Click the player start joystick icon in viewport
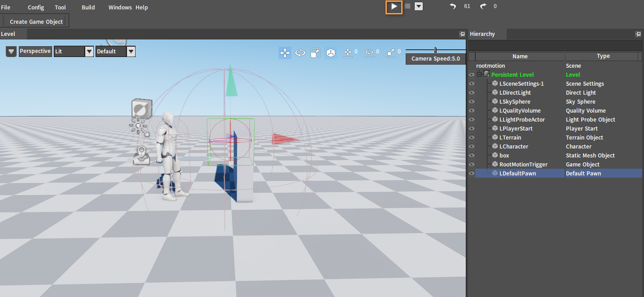This screenshot has width=644, height=297. click(x=142, y=155)
